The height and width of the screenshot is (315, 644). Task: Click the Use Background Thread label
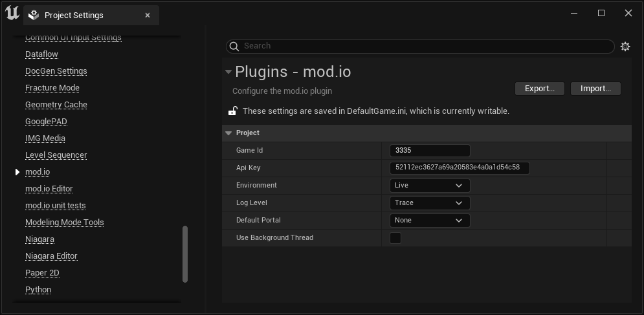tap(275, 238)
